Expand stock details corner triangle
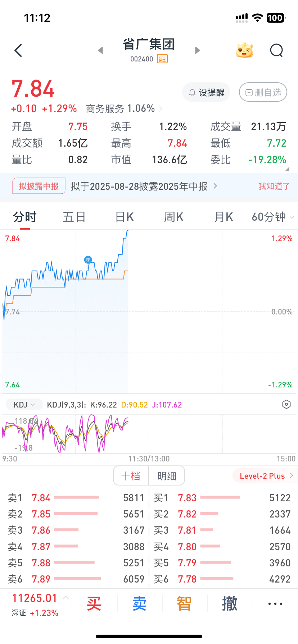 pos(287,169)
